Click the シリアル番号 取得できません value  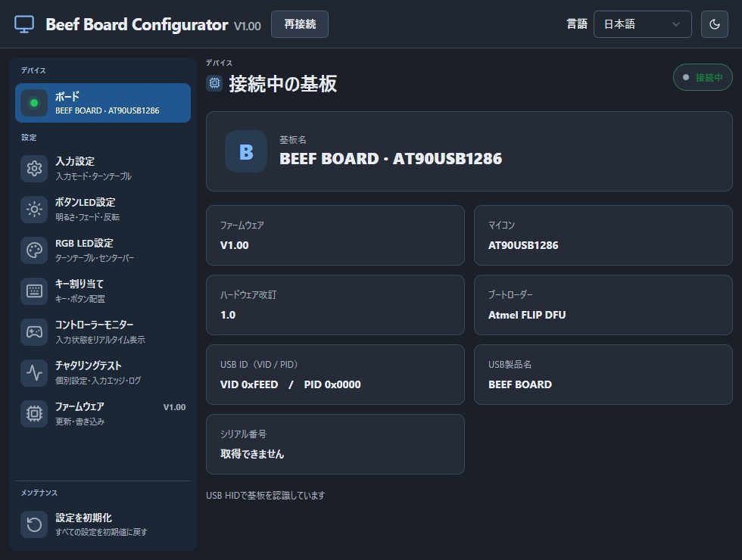coord(251,454)
